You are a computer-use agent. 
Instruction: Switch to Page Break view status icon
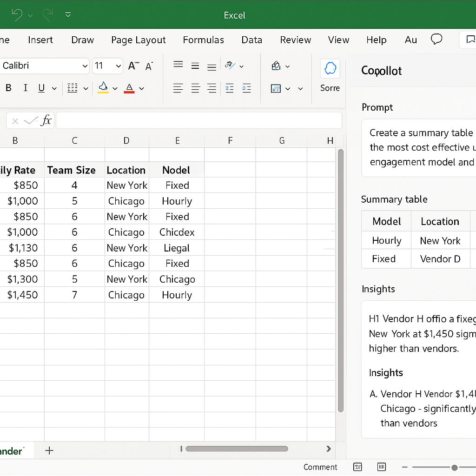tap(382, 467)
